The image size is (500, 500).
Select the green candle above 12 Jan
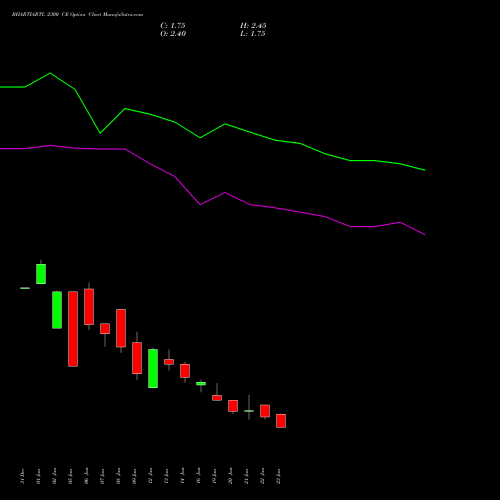pos(153,368)
